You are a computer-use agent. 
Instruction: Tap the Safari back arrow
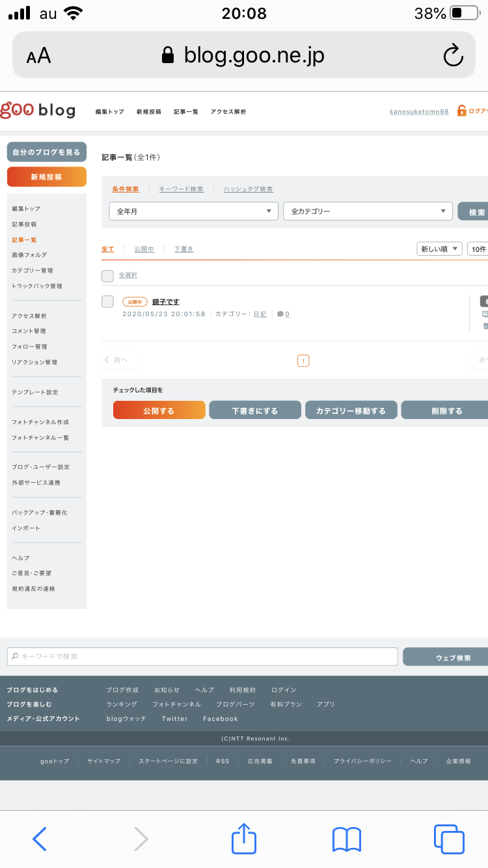pyautogui.click(x=40, y=839)
